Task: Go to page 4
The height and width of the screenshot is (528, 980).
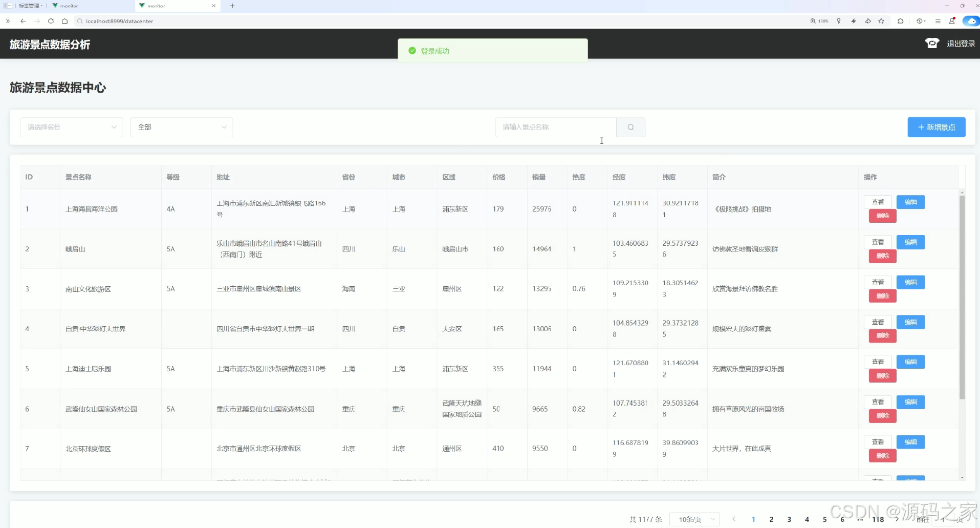Action: (x=807, y=519)
